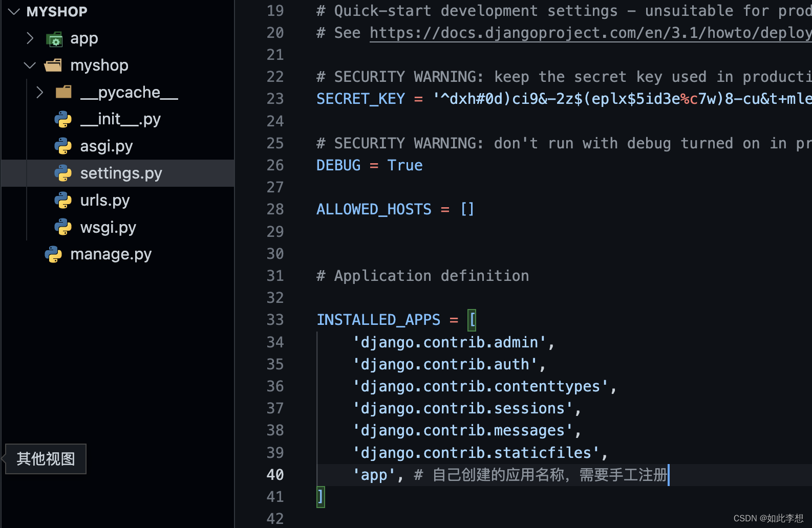Click the MYSHOP workspace header
The image size is (812, 528).
point(57,11)
